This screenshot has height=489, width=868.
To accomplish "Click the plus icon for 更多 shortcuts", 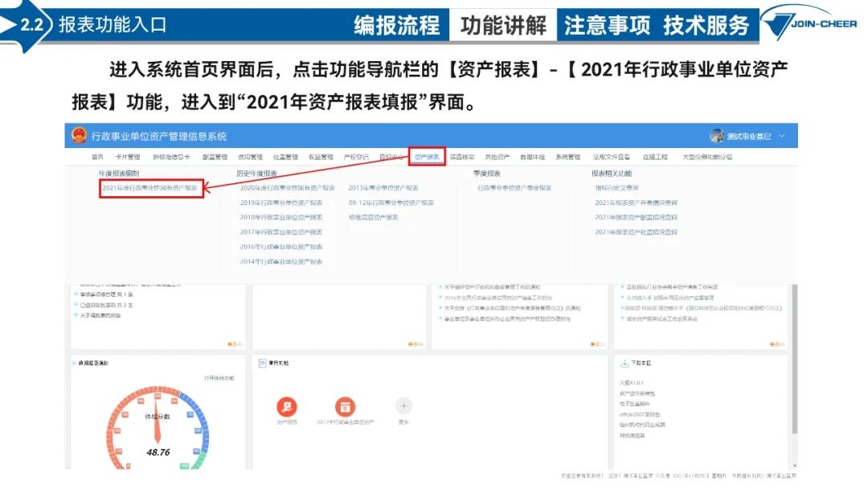I will 403,406.
